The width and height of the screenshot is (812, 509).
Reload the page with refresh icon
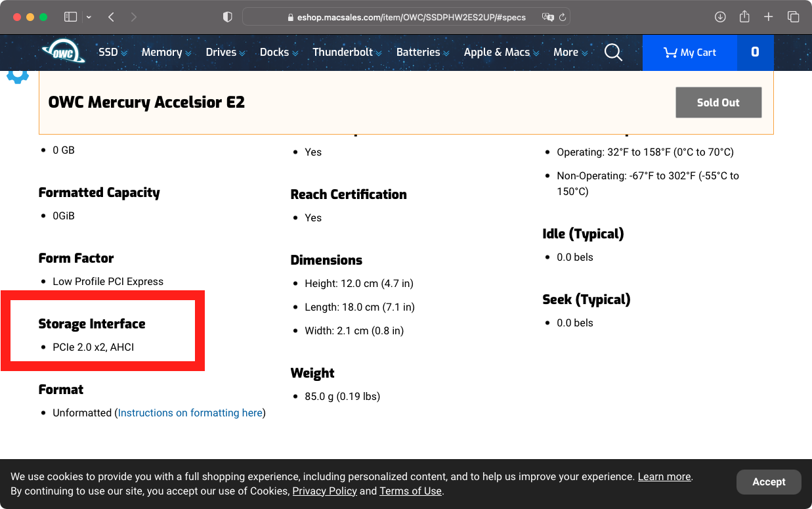(x=563, y=17)
